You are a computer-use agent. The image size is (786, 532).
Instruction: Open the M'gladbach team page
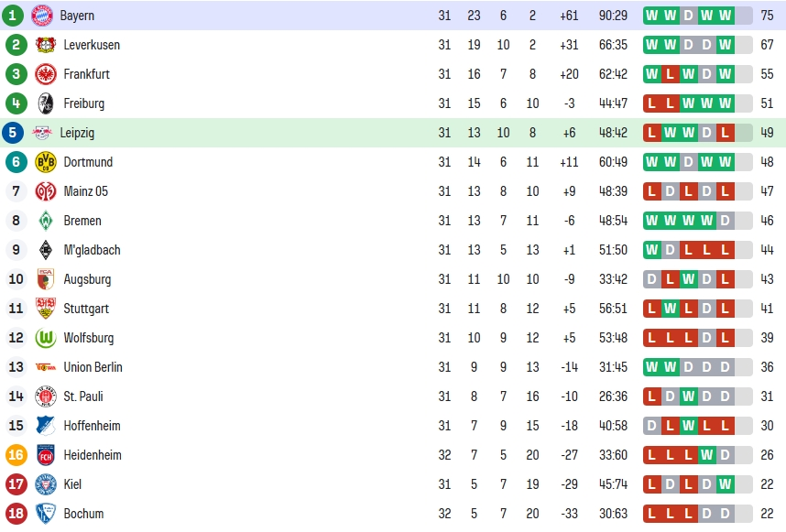(x=92, y=250)
